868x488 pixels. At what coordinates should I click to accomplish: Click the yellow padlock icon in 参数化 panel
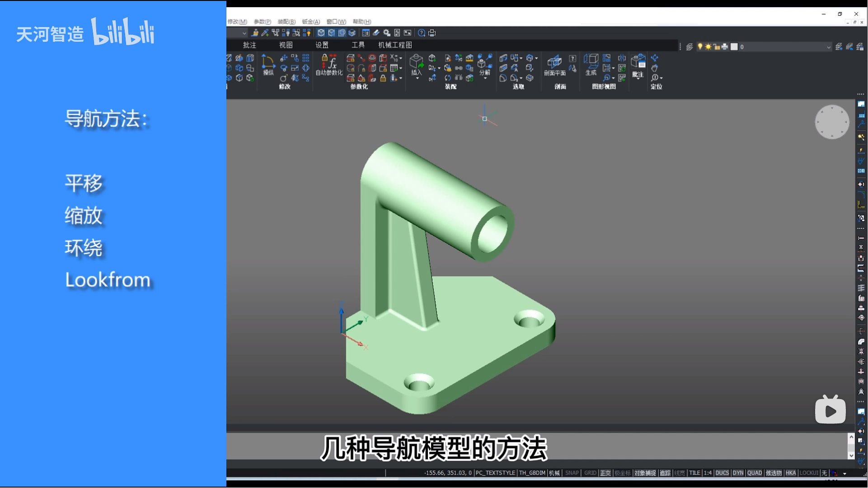383,79
